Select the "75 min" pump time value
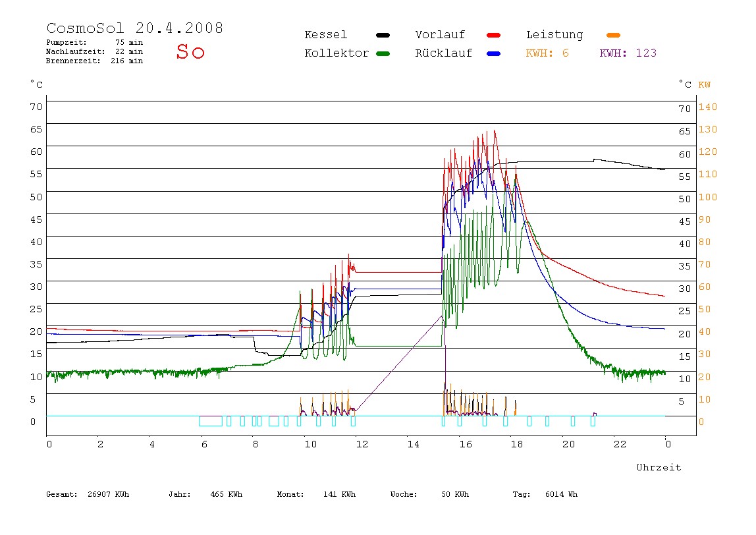The width and height of the screenshot is (756, 535). pos(129,42)
